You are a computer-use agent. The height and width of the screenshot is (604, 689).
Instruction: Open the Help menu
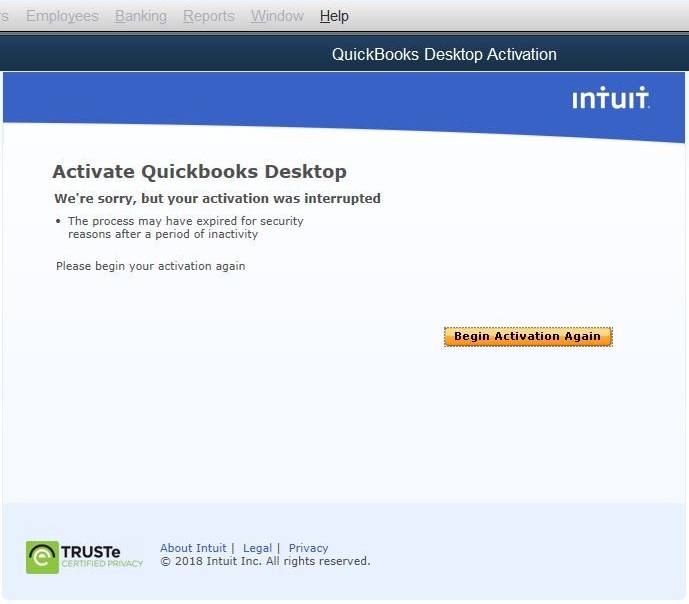click(x=334, y=16)
